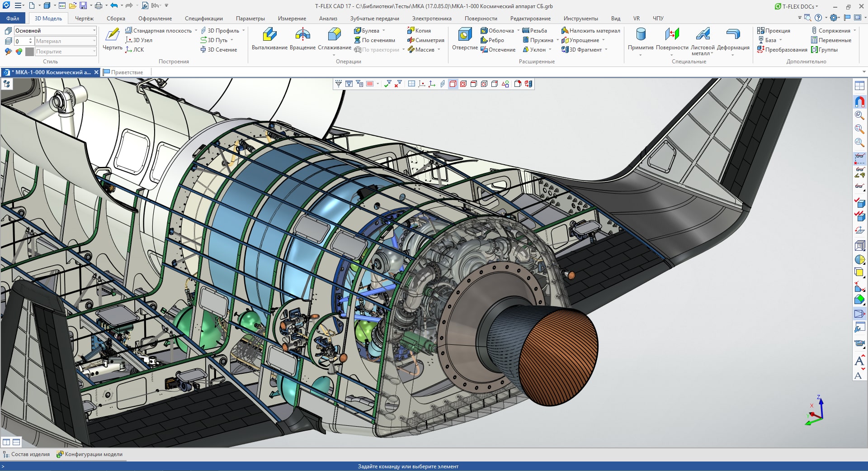
Task: Click the Вращение rotation operation icon
Action: [302, 35]
